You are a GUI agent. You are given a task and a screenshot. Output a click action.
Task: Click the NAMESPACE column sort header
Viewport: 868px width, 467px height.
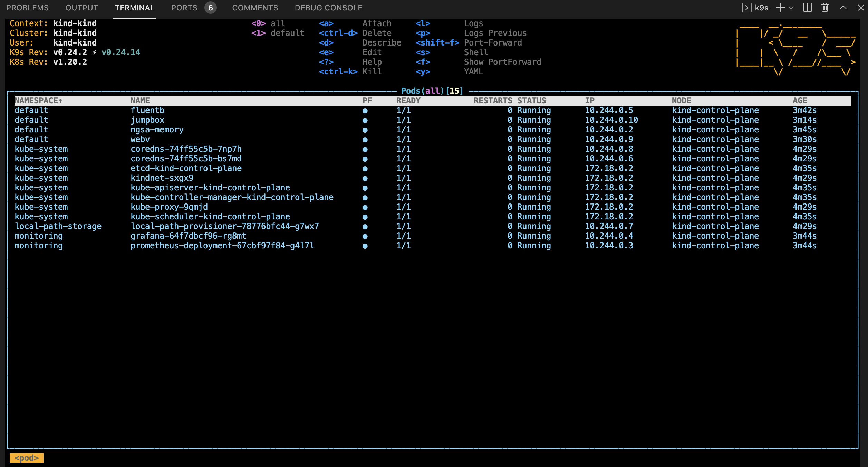(x=38, y=101)
